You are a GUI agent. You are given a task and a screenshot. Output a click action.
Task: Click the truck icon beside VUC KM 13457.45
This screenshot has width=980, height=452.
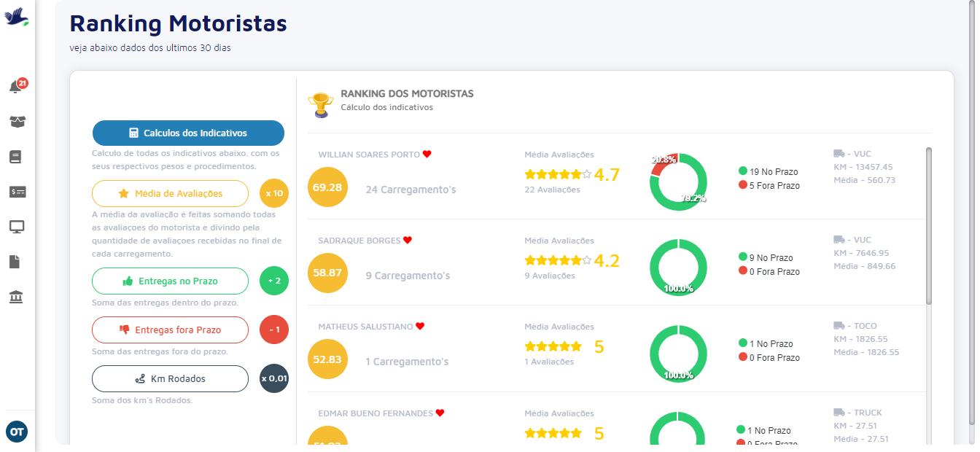pos(839,154)
